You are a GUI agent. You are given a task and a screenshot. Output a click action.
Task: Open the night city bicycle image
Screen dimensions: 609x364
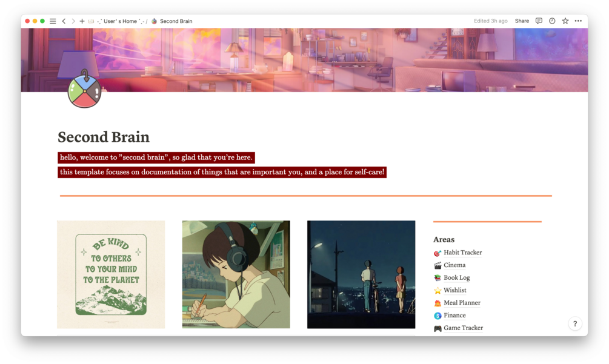(x=361, y=274)
